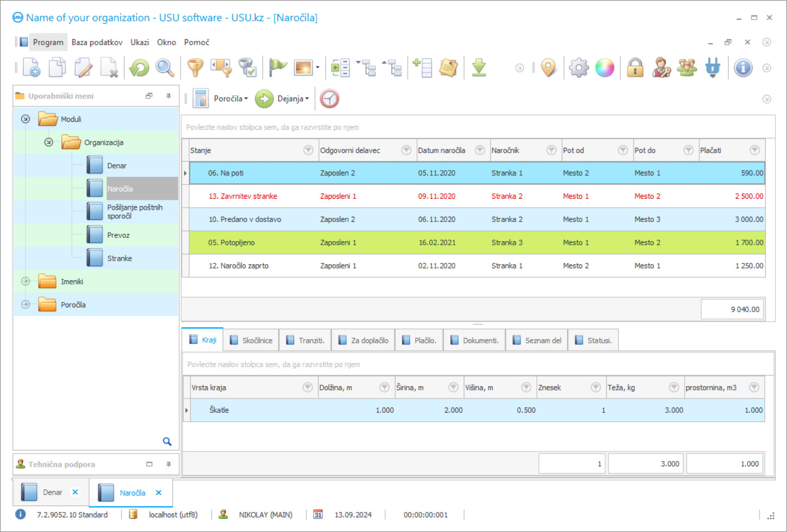Viewport: 787px width, 532px height.
Task: Collapse the Moduli tree node
Action: coord(25,119)
